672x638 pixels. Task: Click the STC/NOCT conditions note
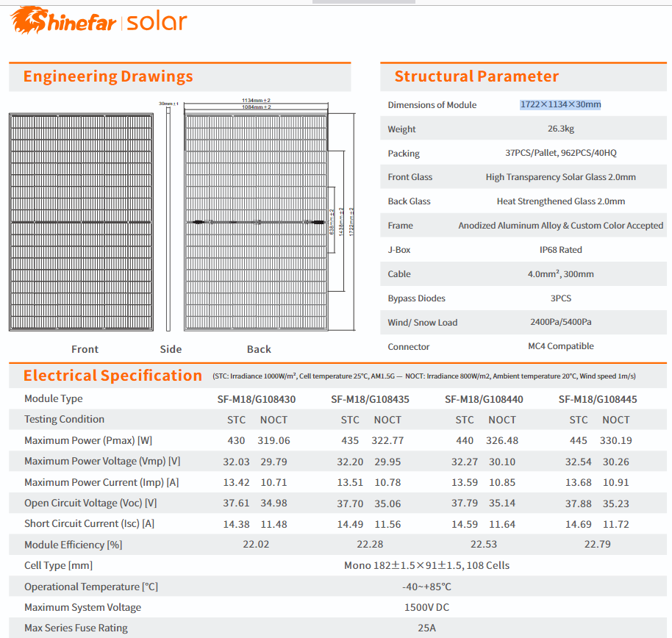pyautogui.click(x=424, y=376)
